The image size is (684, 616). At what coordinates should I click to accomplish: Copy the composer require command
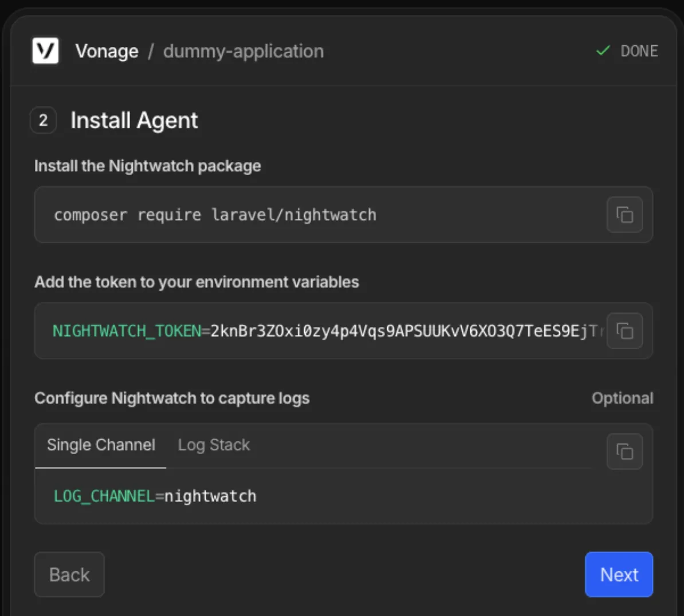(624, 214)
